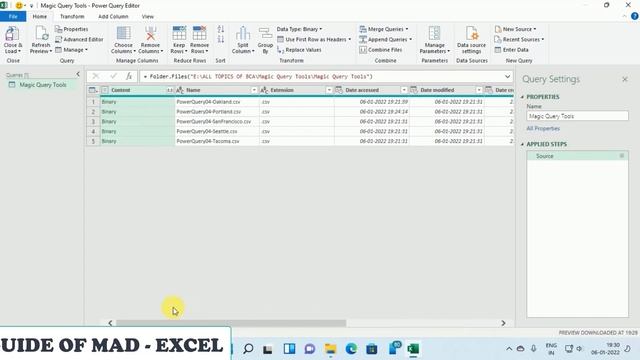The width and height of the screenshot is (640, 360).
Task: Open the Name column filter dropdown
Action: 254,90
